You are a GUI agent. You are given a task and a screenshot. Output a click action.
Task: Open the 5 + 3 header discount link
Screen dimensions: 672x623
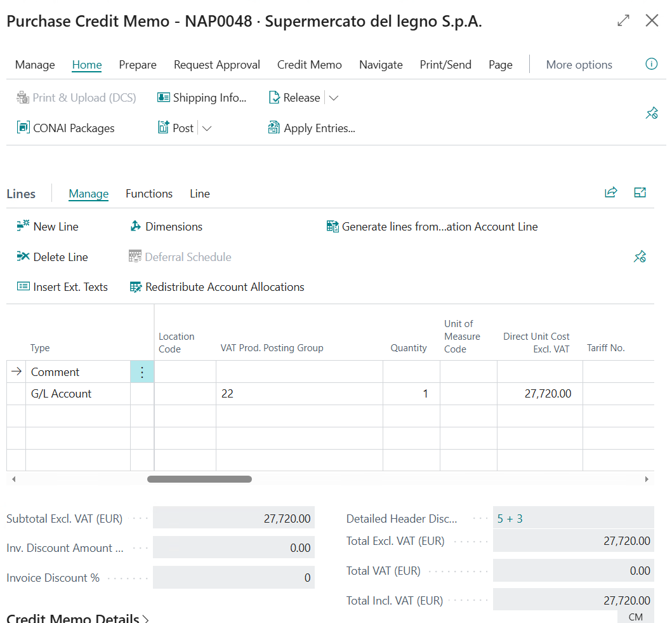coord(510,518)
